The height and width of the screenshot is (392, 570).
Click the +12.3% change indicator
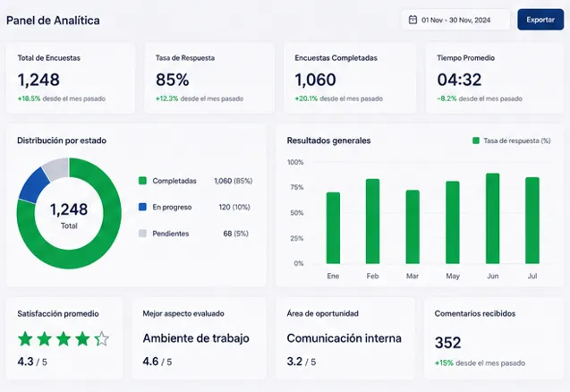166,98
